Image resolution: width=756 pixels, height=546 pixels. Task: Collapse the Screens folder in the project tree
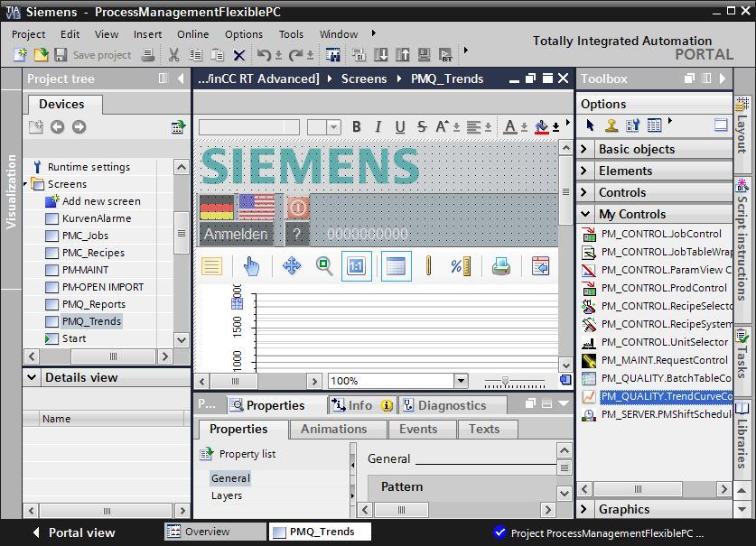(x=25, y=184)
